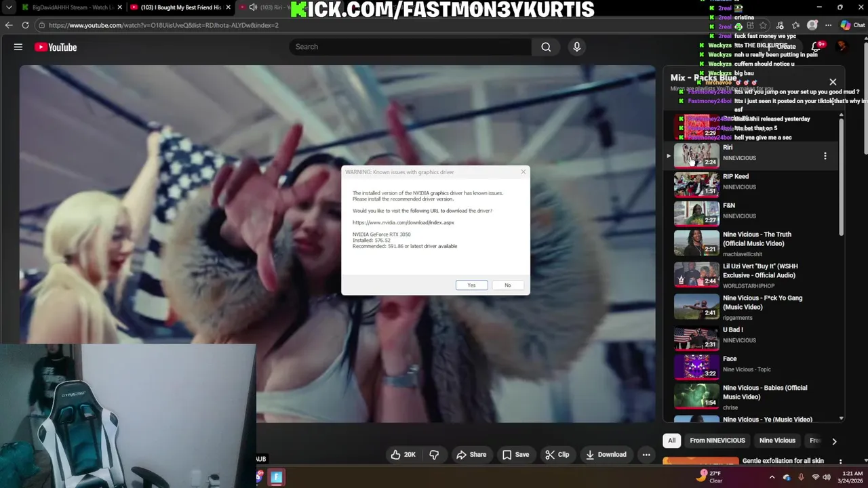Click the search magnifier button

[x=546, y=47]
